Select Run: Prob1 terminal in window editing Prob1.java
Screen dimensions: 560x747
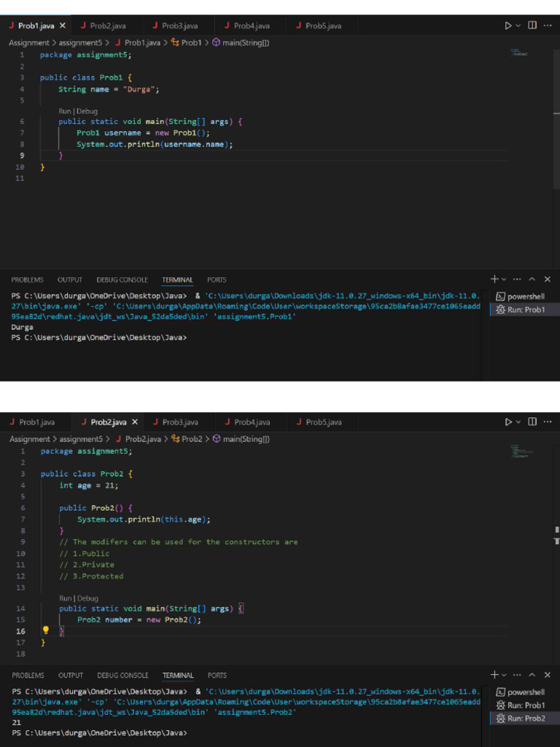click(x=525, y=309)
